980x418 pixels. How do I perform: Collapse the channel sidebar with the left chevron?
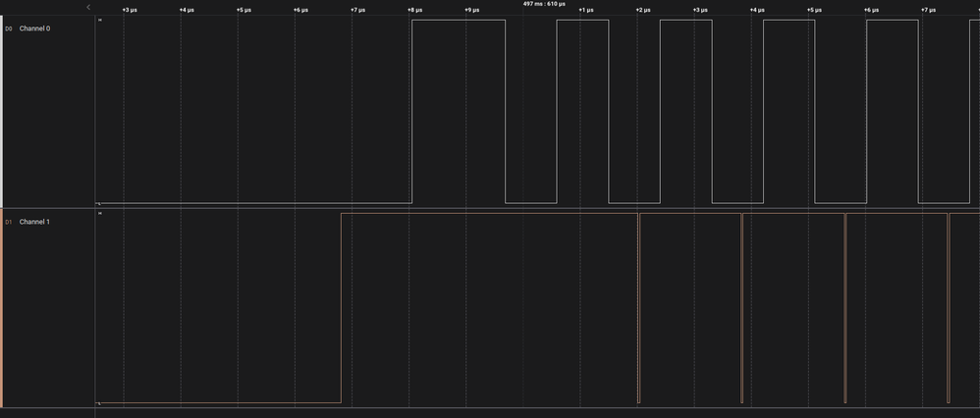click(x=88, y=7)
